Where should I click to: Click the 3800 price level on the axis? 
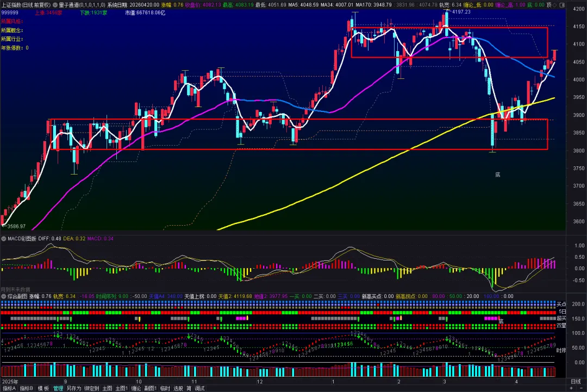coord(579,151)
